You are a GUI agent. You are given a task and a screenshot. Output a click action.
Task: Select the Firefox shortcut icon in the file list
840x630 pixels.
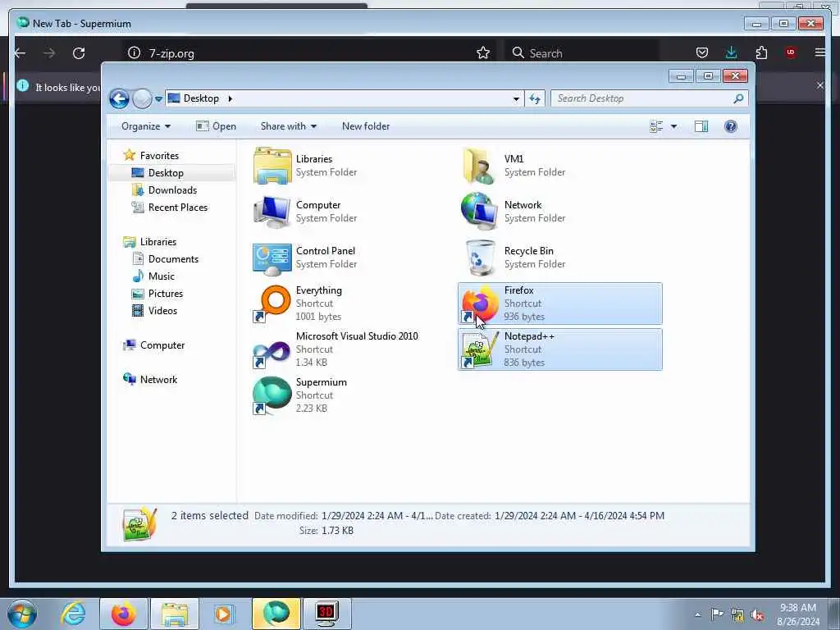[479, 304]
